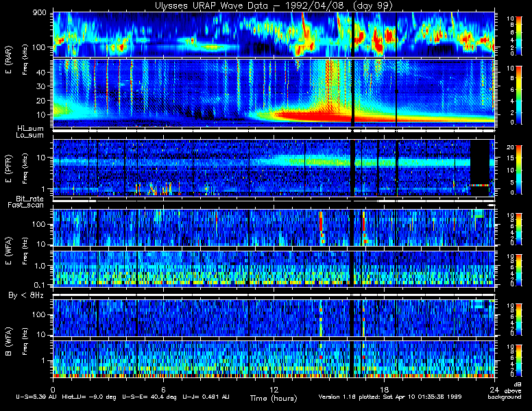Click the color bar beside the top RAR panel
This screenshot has width=532, height=411.
click(519, 35)
